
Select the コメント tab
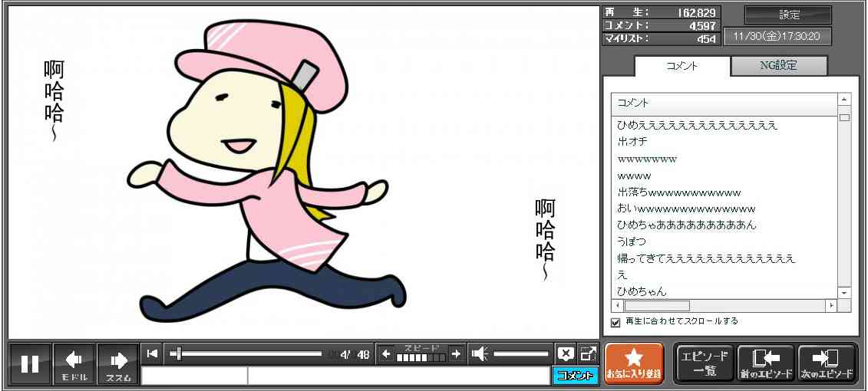[x=682, y=66]
